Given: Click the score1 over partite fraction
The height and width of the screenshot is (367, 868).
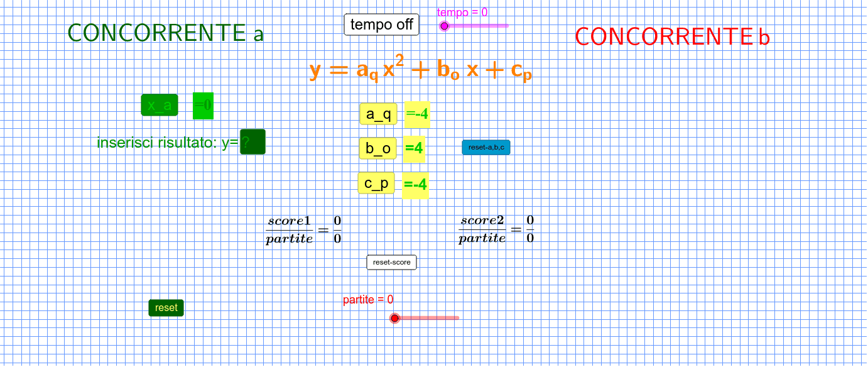Looking at the screenshot, I should [x=304, y=230].
